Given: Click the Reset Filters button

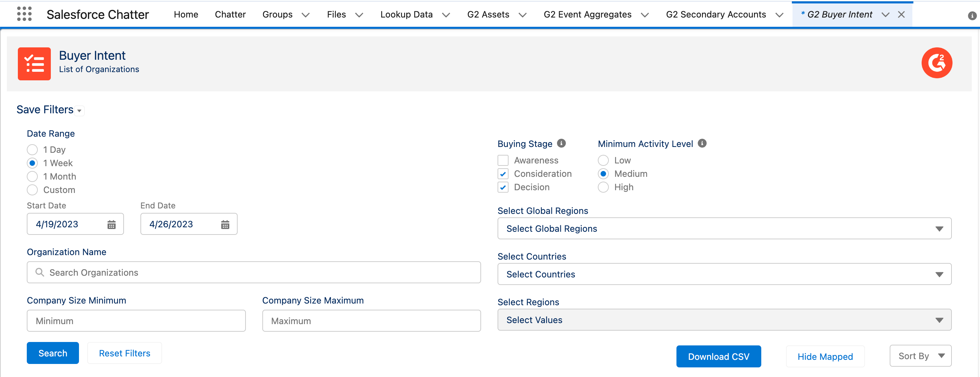Looking at the screenshot, I should [124, 353].
